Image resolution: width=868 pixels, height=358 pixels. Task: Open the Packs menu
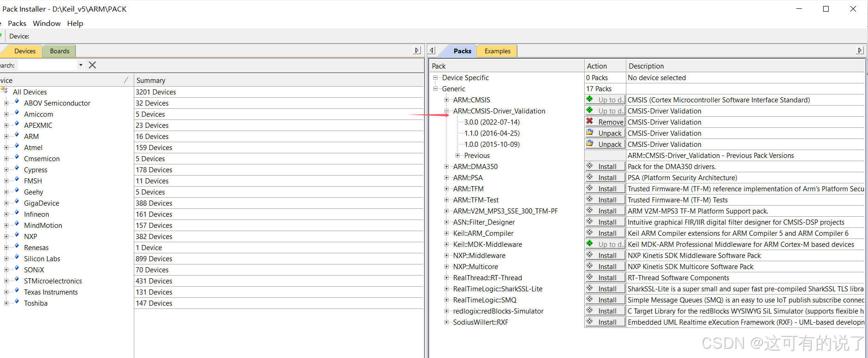17,23
